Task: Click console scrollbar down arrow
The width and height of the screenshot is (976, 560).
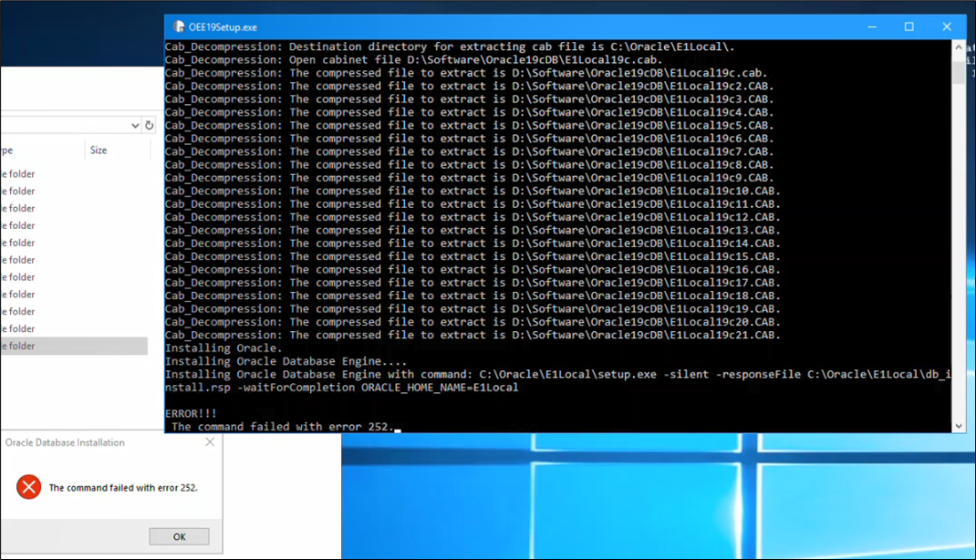Action: (x=959, y=426)
